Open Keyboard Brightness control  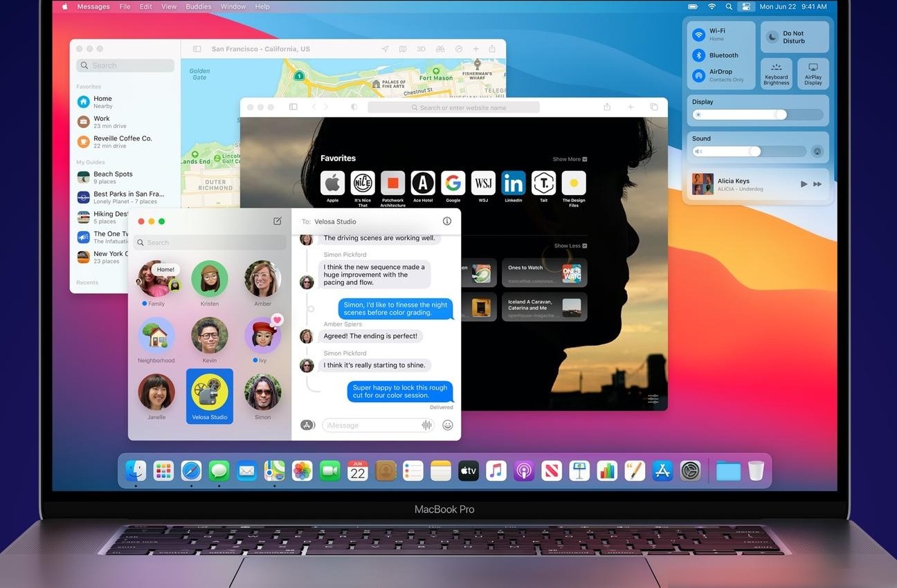[x=776, y=74]
